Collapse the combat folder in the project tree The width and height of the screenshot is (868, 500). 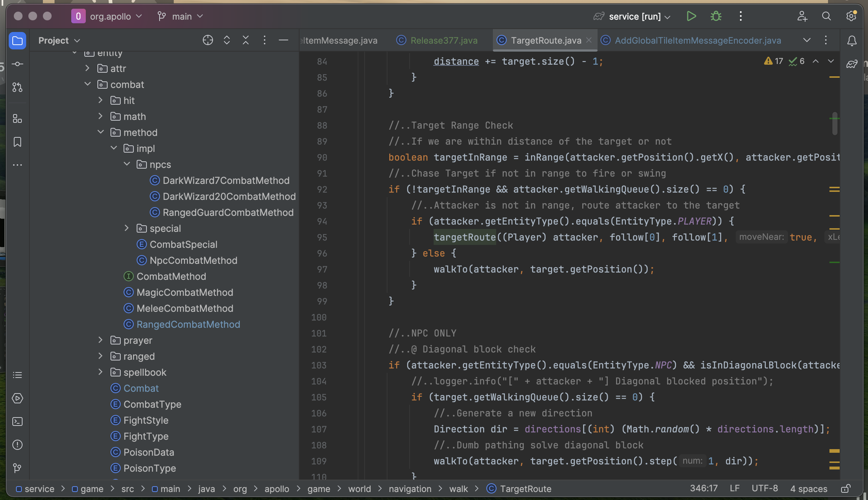click(x=87, y=84)
